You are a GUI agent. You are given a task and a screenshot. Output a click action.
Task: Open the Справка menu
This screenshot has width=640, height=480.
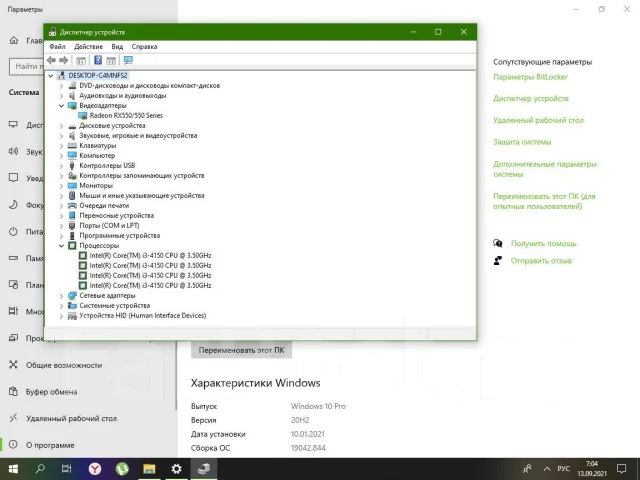tap(144, 47)
